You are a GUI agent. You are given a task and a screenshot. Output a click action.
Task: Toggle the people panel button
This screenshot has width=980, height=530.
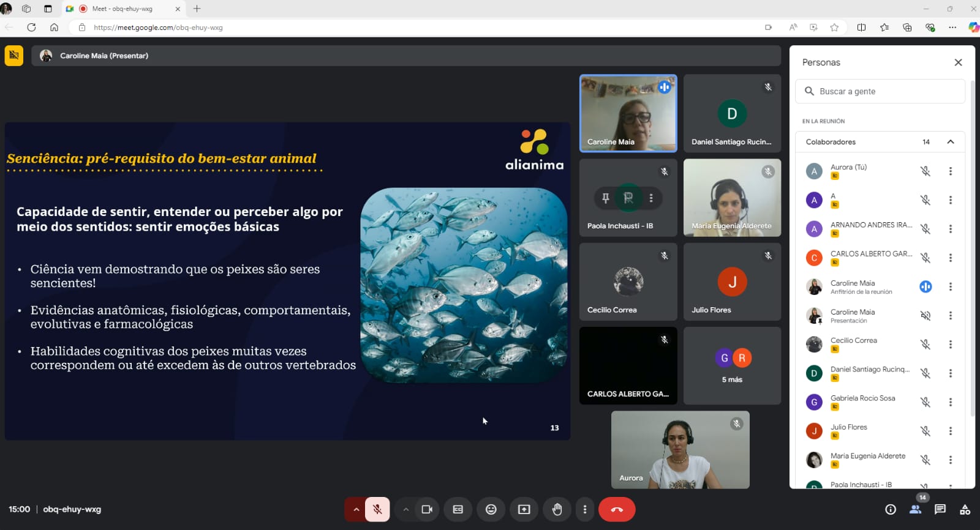[x=915, y=509]
